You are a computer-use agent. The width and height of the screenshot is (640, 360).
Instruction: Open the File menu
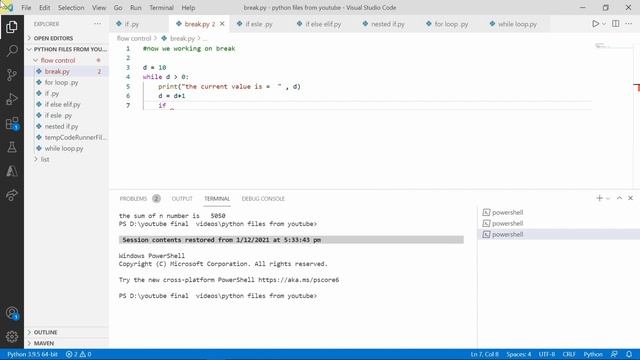(26, 7)
